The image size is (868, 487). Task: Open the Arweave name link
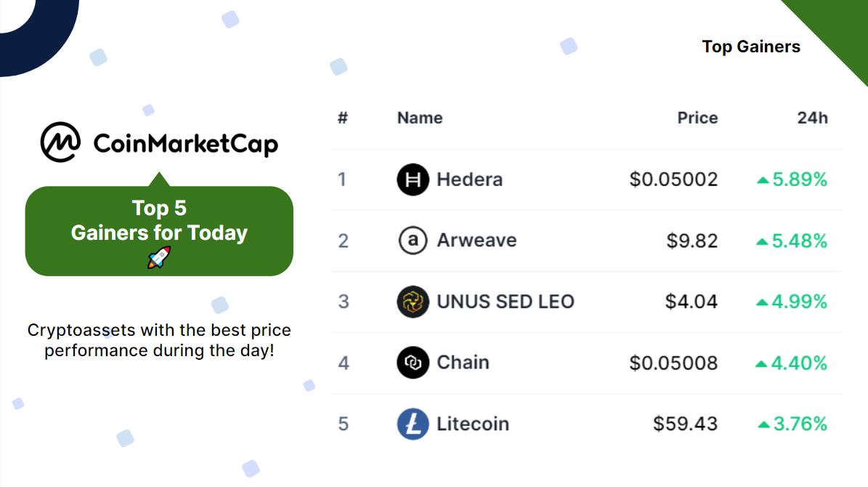[x=476, y=241]
